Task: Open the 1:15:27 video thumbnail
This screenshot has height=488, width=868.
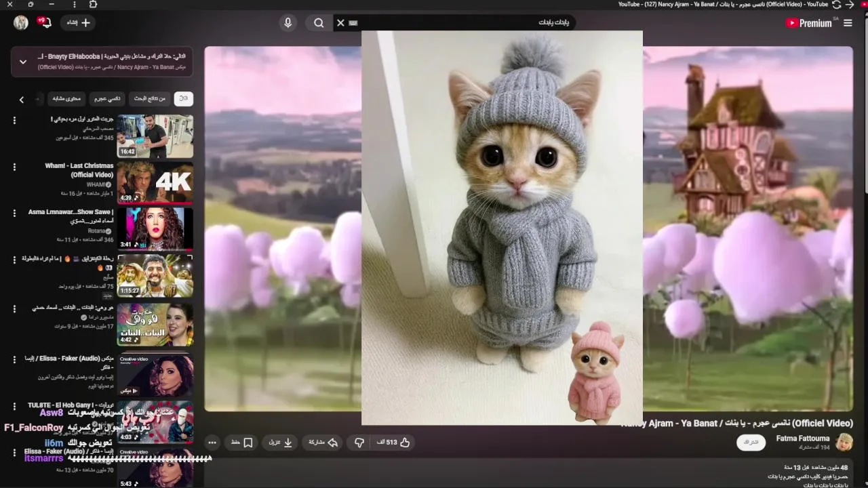Action: click(x=155, y=276)
